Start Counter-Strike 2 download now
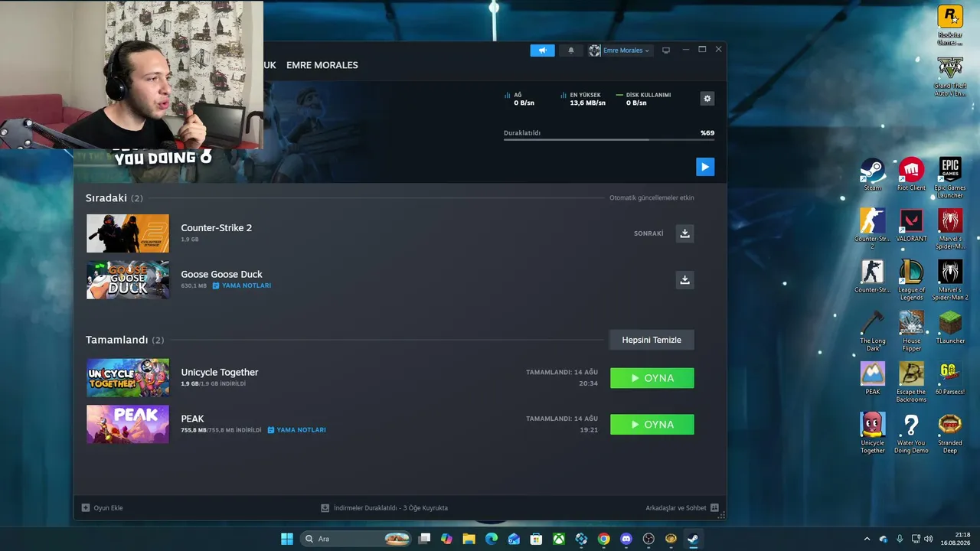Image resolution: width=980 pixels, height=551 pixels. (x=685, y=233)
